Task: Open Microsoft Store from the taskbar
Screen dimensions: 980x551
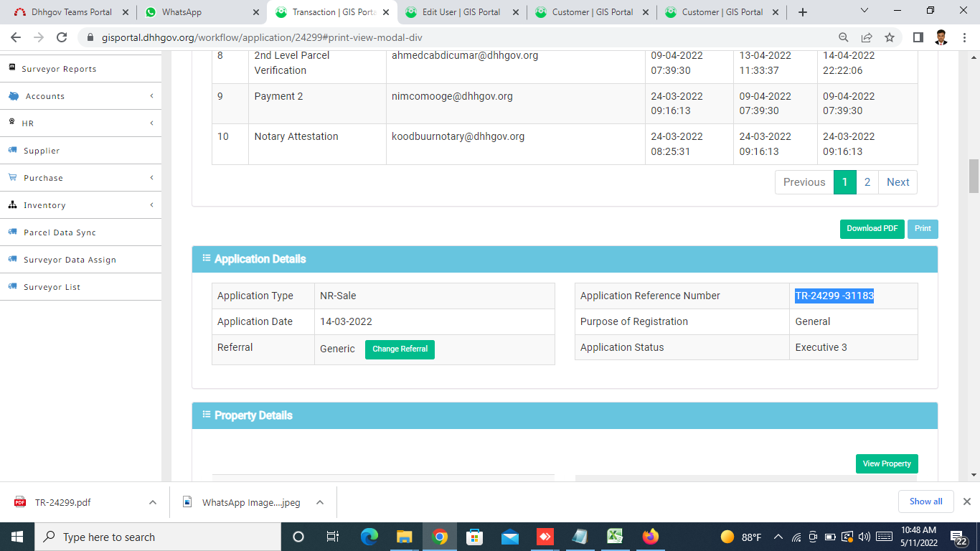Action: 474,537
